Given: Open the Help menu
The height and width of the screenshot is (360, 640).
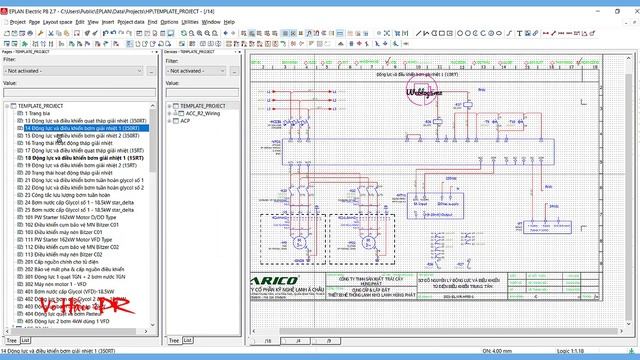Looking at the screenshot, I should 229,22.
